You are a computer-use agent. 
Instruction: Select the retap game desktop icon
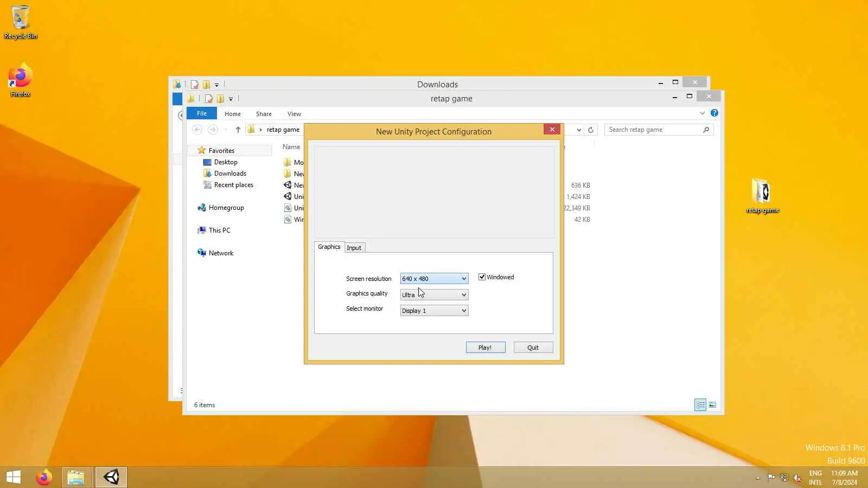(x=762, y=196)
